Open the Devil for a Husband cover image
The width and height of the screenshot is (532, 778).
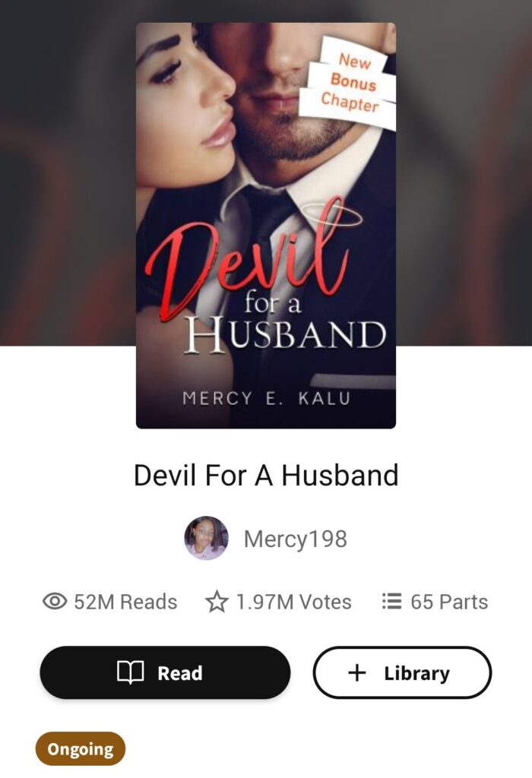tap(266, 225)
